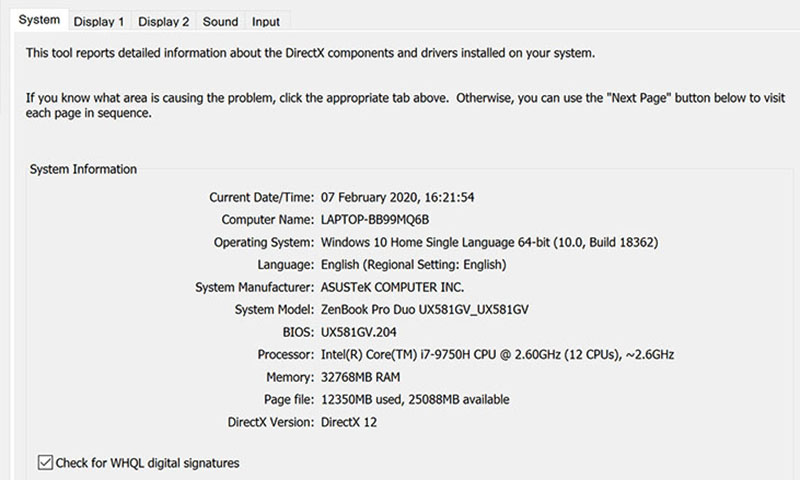Click the DirectX 12 version value
800x480 pixels.
(349, 422)
